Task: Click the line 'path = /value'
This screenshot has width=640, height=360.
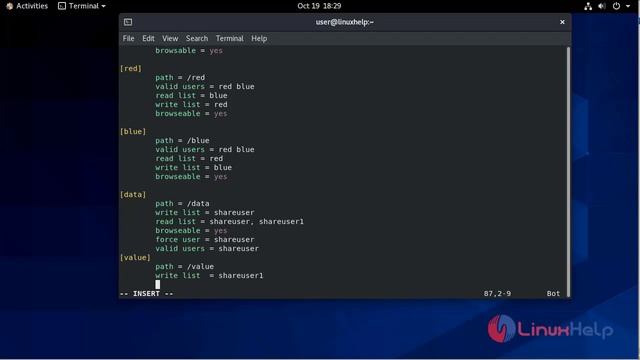Action: pos(184,267)
